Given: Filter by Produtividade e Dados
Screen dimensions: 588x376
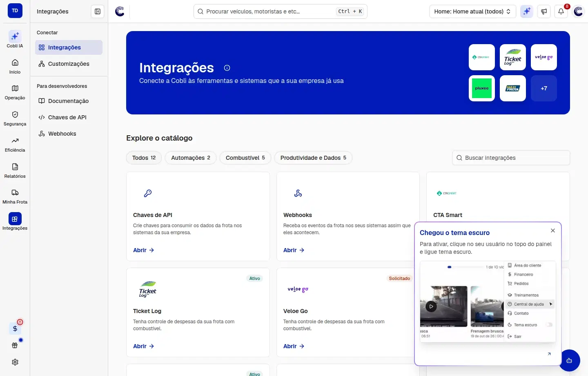Looking at the screenshot, I should click(313, 158).
